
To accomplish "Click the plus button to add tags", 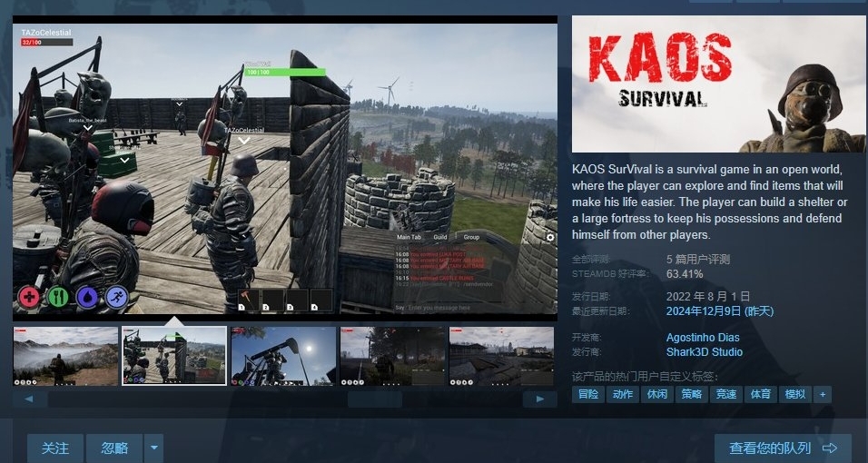I will [823, 394].
